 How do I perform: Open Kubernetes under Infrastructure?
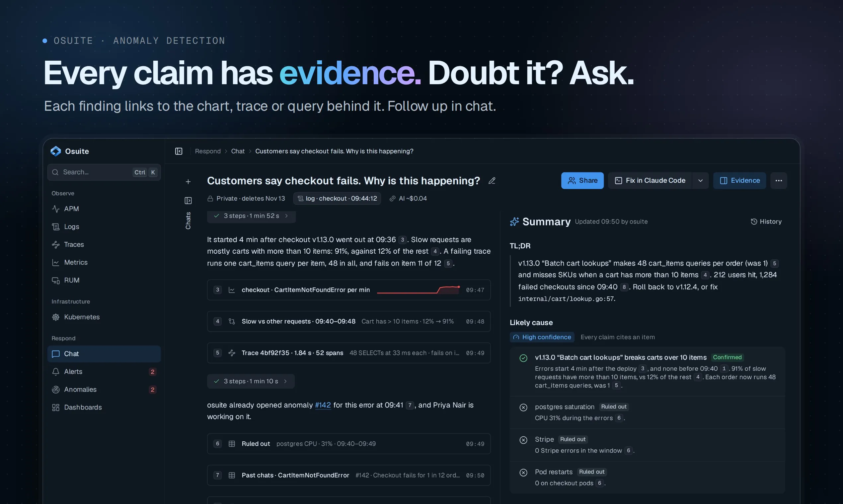point(104,317)
